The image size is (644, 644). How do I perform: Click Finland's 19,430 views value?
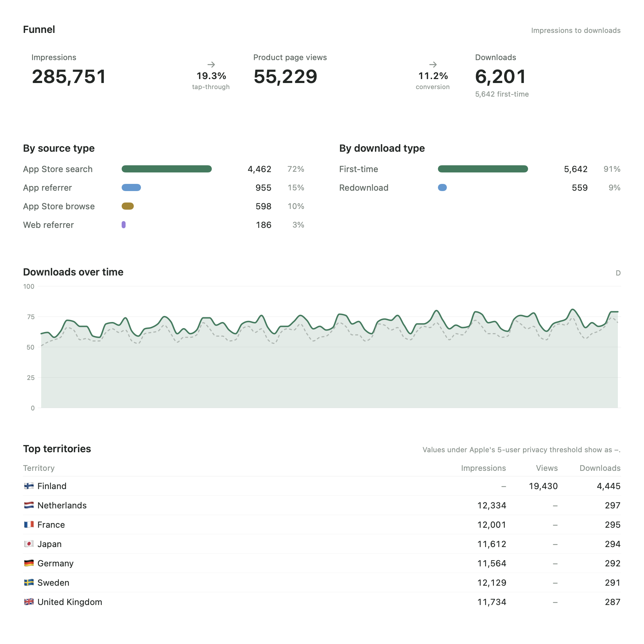(x=543, y=486)
